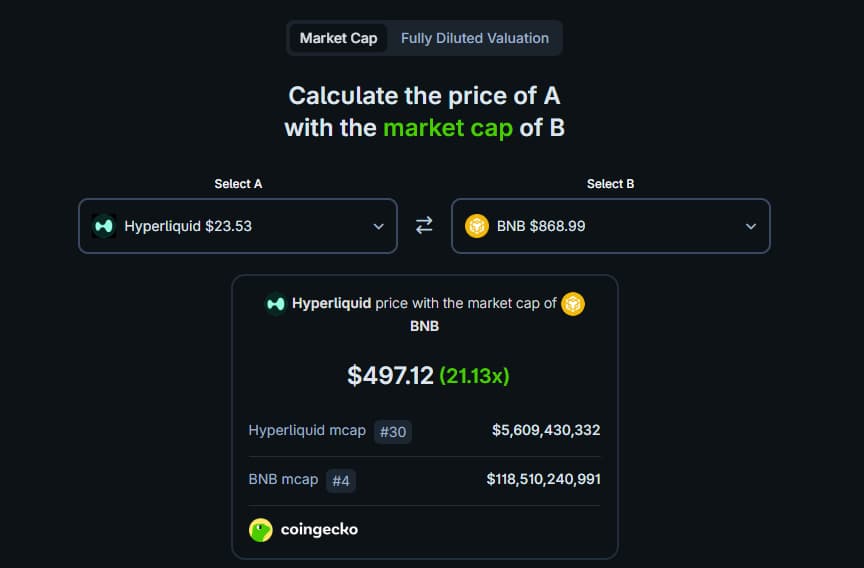This screenshot has height=568, width=864.
Task: Click the Hyperliquid mcap label
Action: 307,431
